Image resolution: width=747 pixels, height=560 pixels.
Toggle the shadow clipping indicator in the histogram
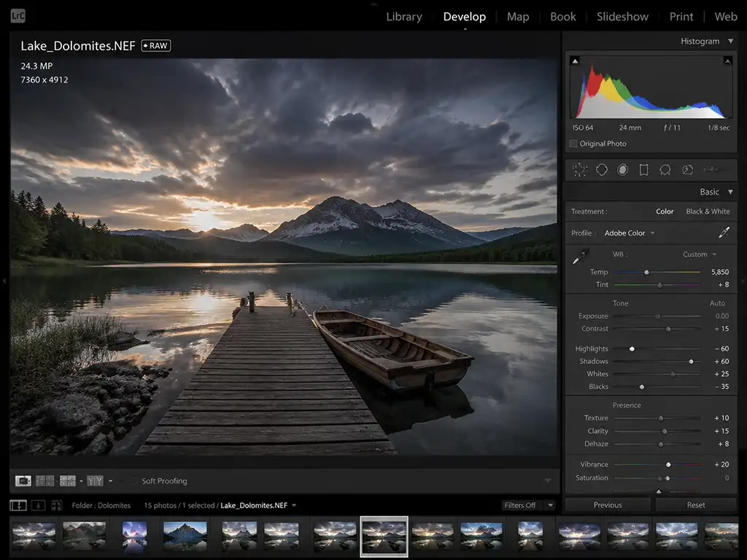575,61
